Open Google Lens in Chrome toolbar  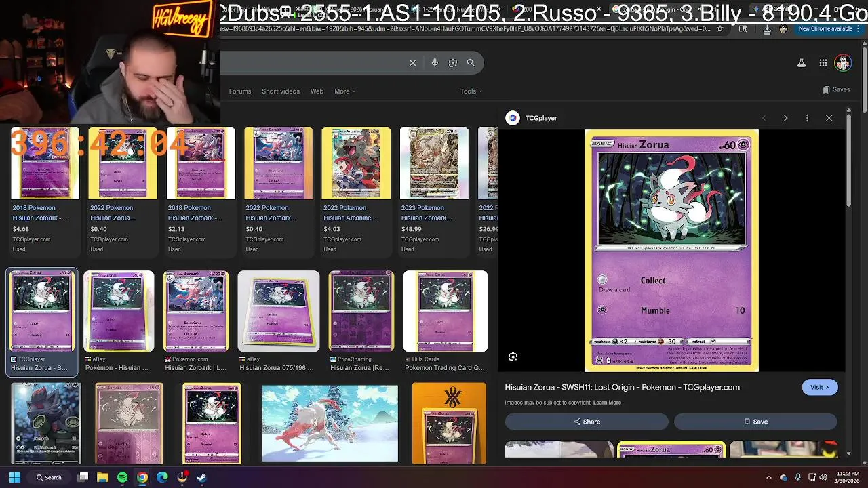click(743, 29)
